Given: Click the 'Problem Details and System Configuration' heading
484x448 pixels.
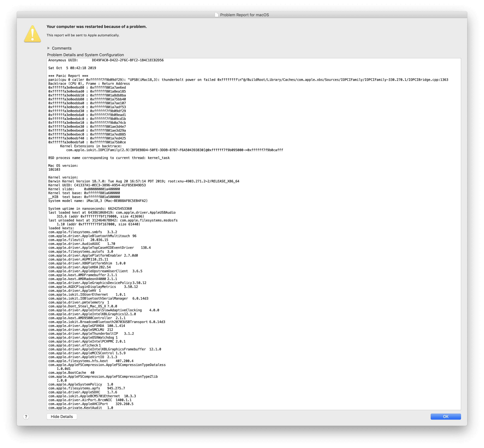Looking at the screenshot, I should 85,55.
